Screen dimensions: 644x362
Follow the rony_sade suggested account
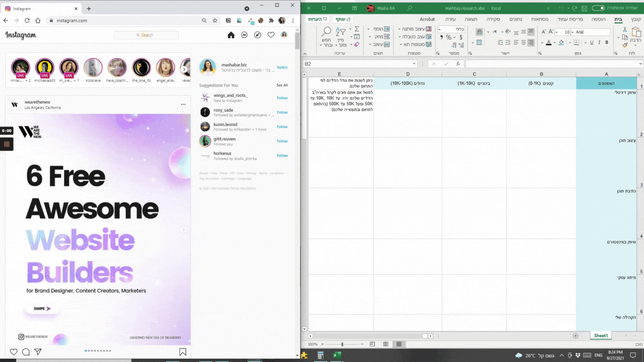click(282, 112)
